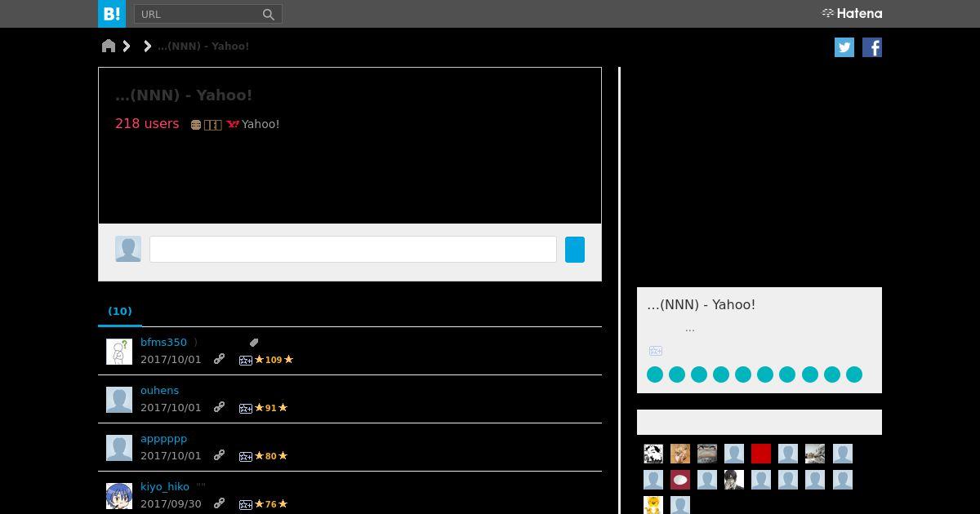This screenshot has width=980, height=514.
Task: Click the red "218 users" count
Action: click(x=147, y=123)
